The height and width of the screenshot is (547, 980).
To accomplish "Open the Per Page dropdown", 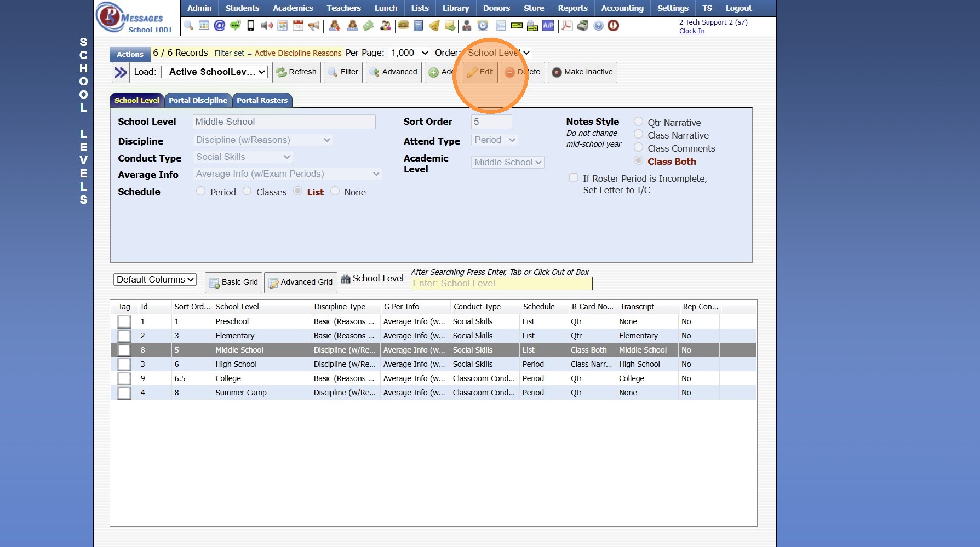I will [409, 53].
